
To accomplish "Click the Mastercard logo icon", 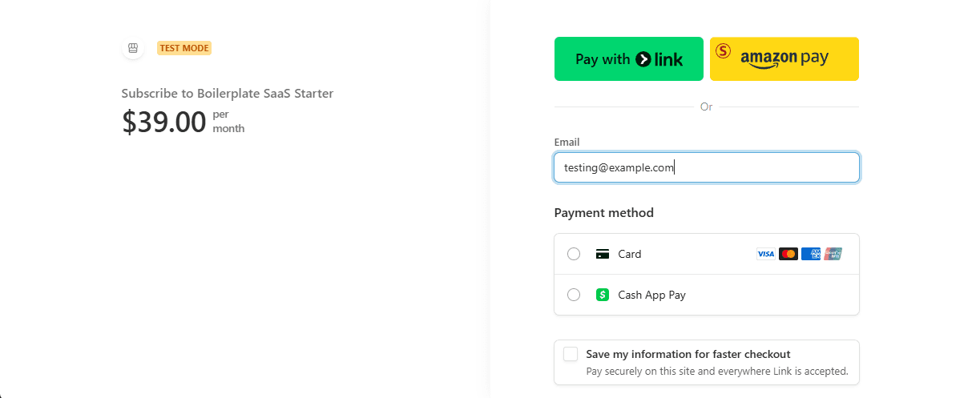I will point(788,254).
